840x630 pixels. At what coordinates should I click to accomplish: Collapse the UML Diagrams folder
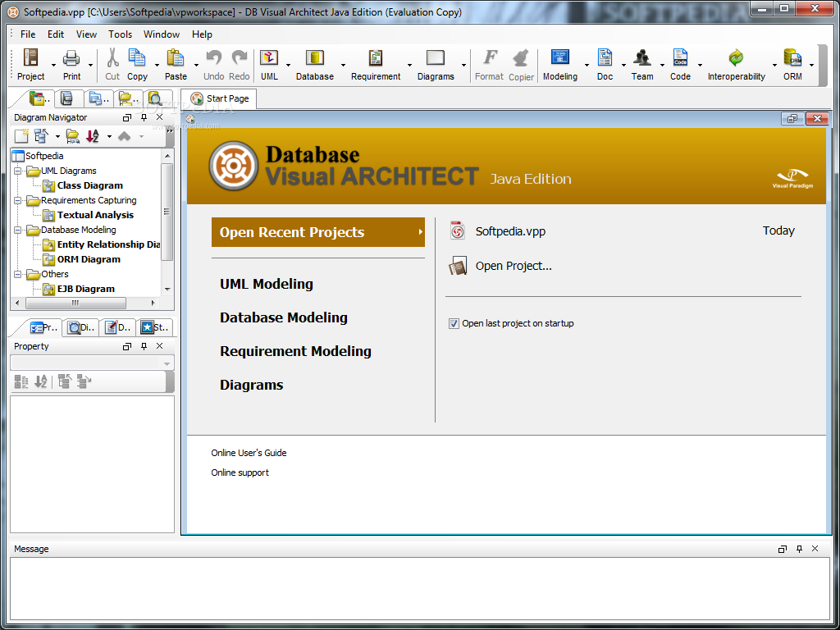point(17,171)
